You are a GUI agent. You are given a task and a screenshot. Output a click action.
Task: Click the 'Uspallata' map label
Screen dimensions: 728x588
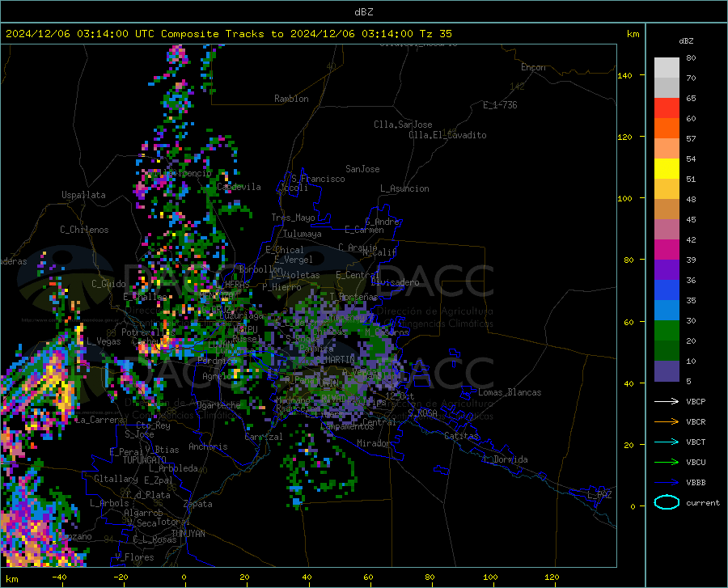(83, 195)
